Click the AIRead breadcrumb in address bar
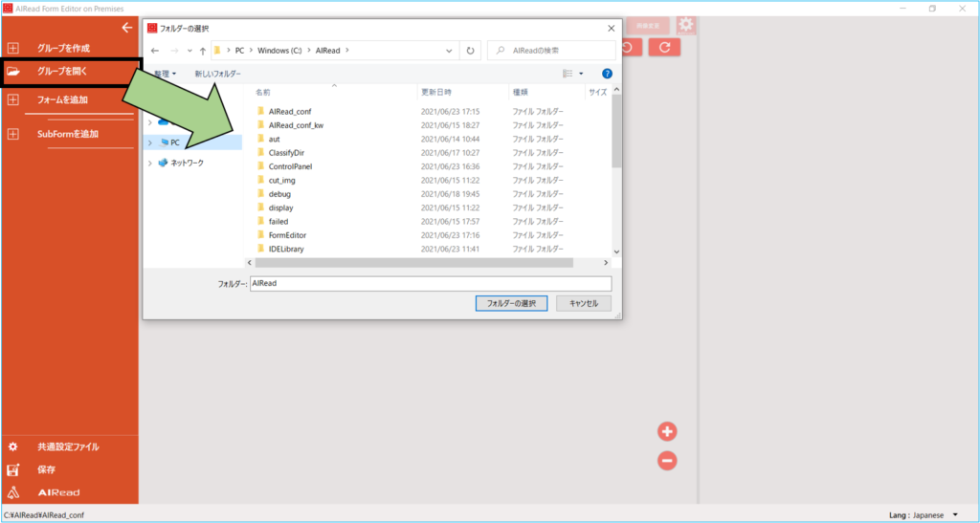The image size is (980, 523). click(x=327, y=51)
